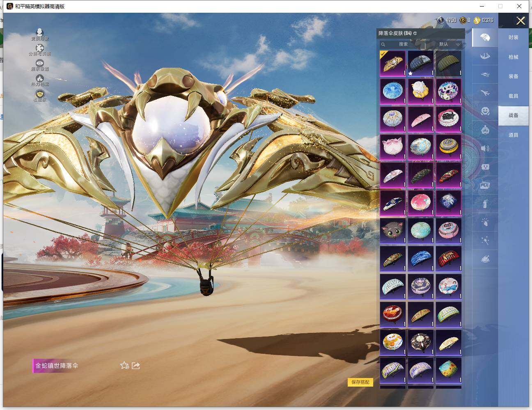Image resolution: width=532 pixels, height=410 pixels.
Task: Expand the 默认 sort dropdown
Action: pyautogui.click(x=449, y=44)
